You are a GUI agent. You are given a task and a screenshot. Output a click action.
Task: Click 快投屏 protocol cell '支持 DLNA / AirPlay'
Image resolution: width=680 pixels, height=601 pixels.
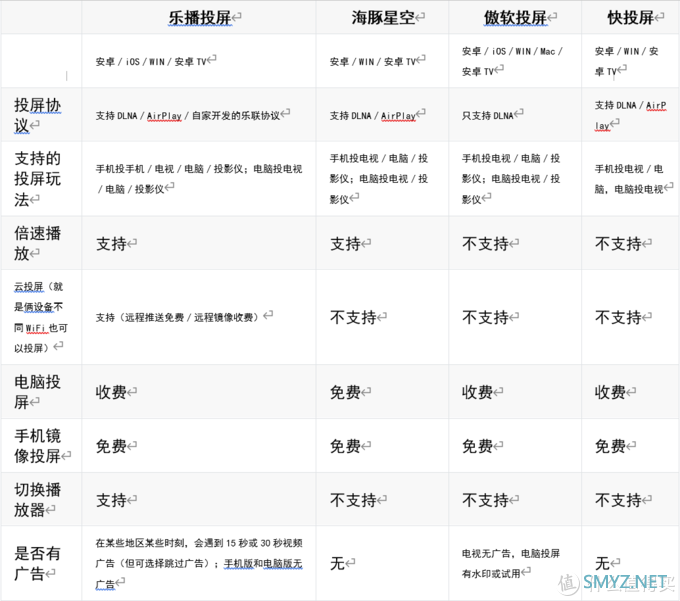coord(630,115)
